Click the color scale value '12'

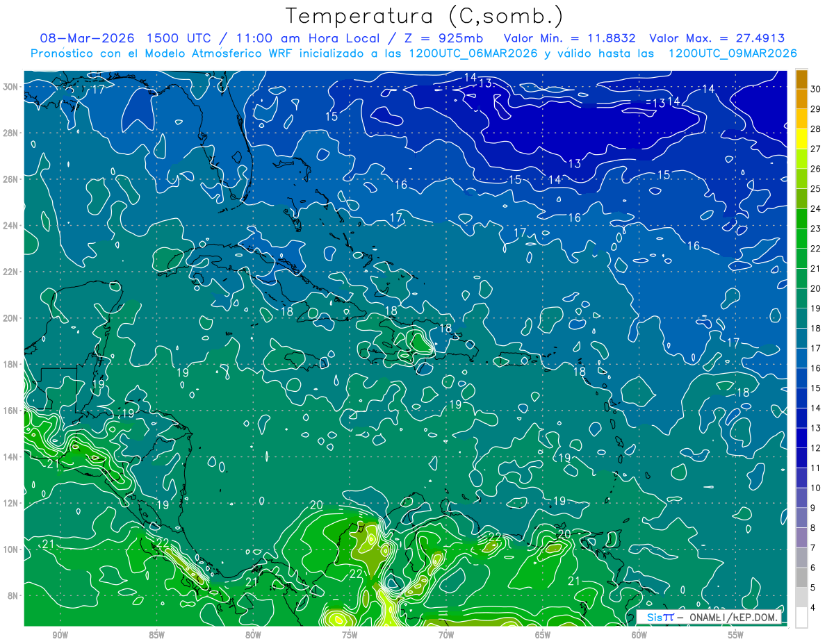[x=815, y=448]
